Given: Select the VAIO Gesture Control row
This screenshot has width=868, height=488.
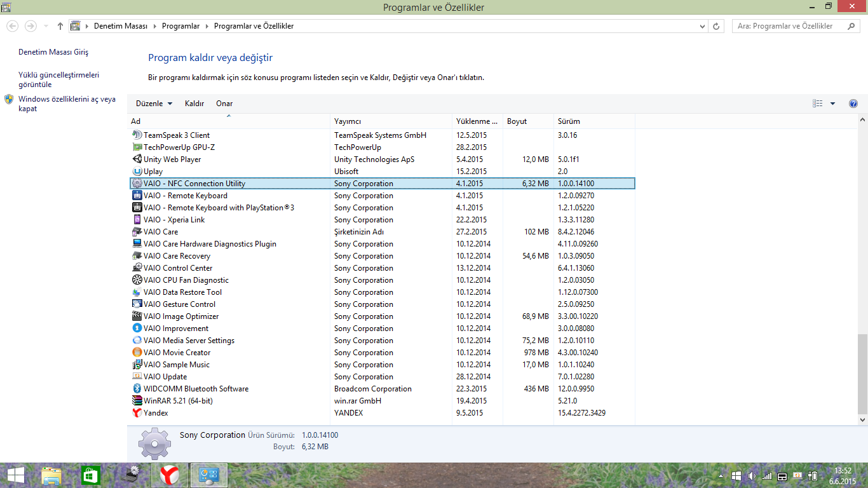Looking at the screenshot, I should tap(382, 304).
